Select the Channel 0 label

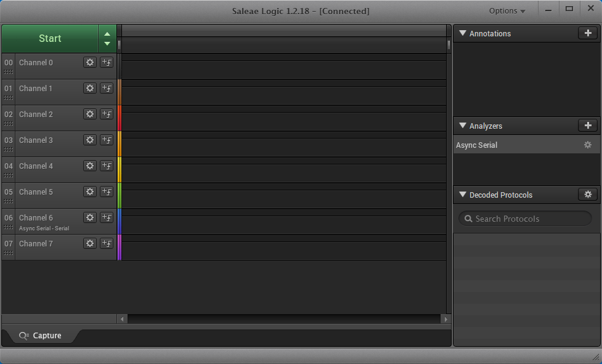(x=36, y=63)
